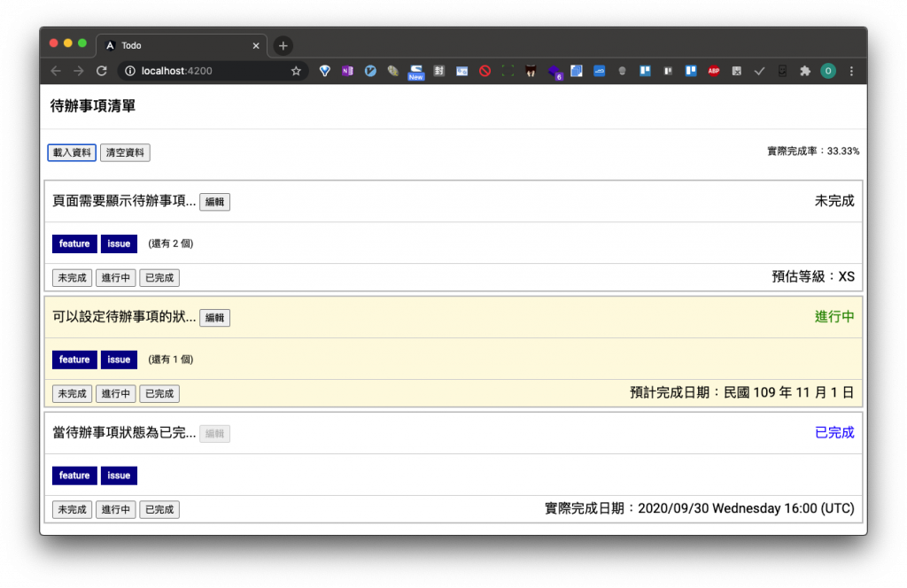Click the (還有 2 個) text
907x588 pixels.
click(171, 244)
